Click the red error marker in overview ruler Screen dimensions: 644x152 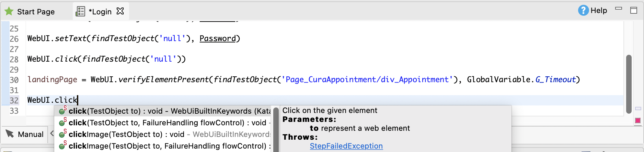tap(638, 121)
